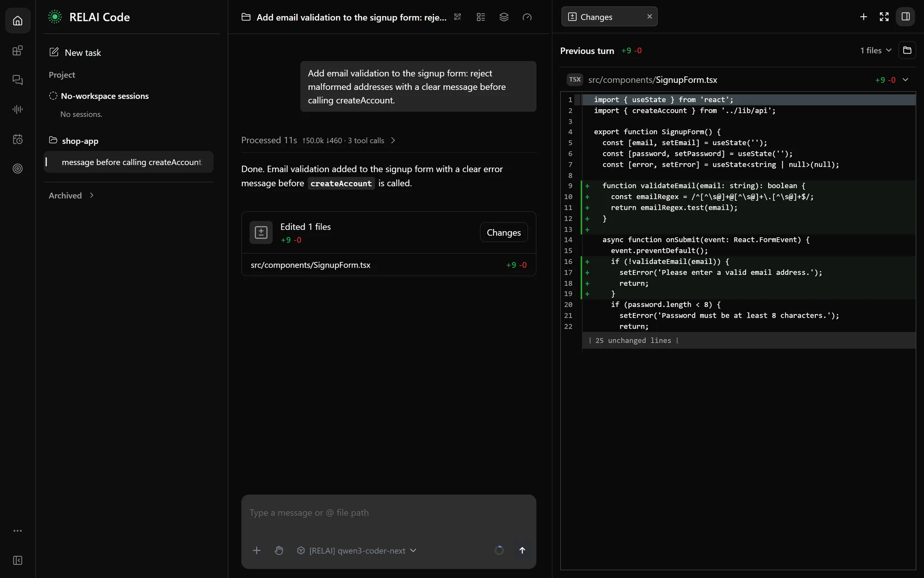Open src/components/SignupForm.tsx in edited files list
The height and width of the screenshot is (578, 924).
(389, 265)
